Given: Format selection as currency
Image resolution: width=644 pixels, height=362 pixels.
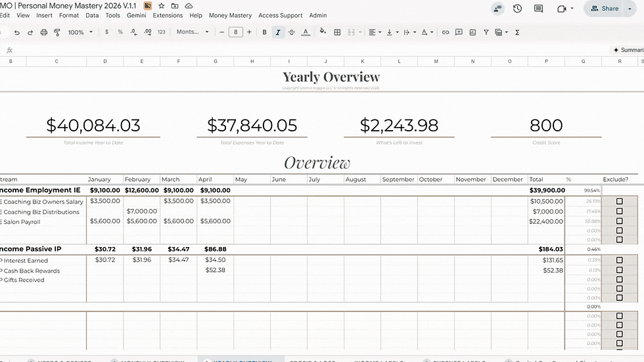Looking at the screenshot, I should pyautogui.click(x=106, y=32).
